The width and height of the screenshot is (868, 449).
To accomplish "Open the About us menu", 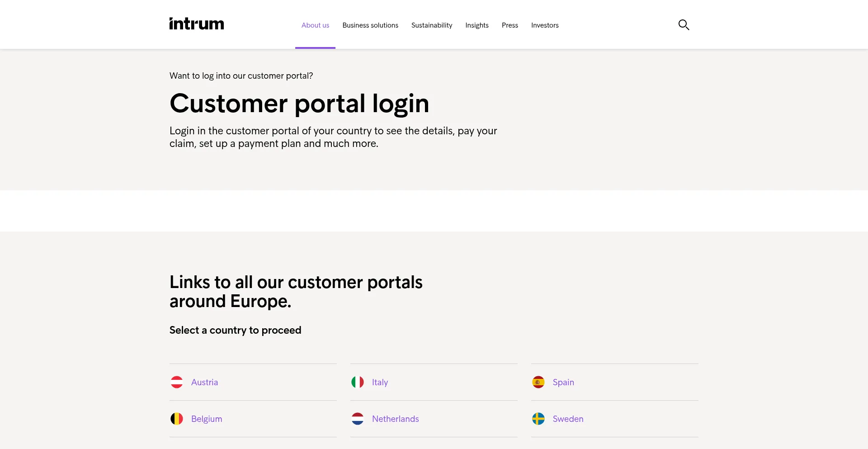I will [315, 25].
